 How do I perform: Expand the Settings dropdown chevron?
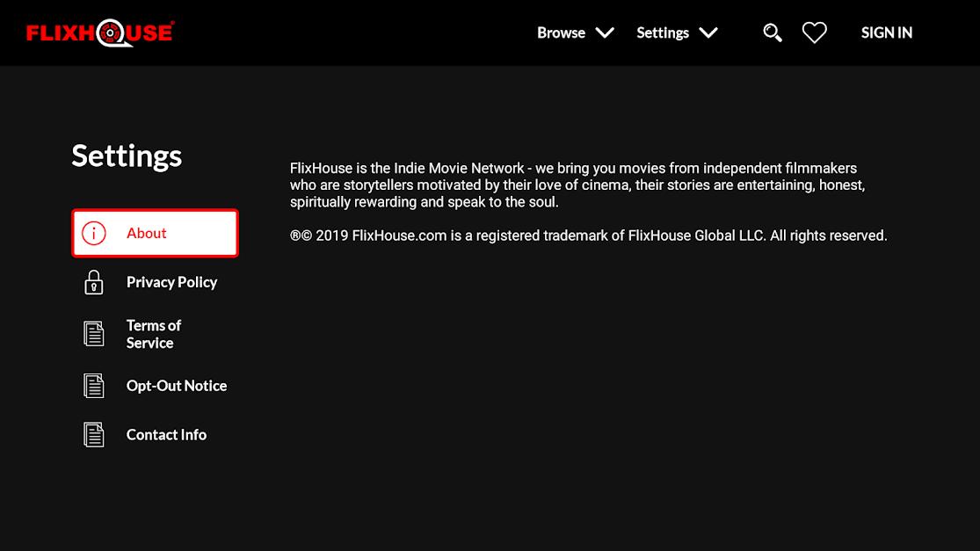point(708,33)
